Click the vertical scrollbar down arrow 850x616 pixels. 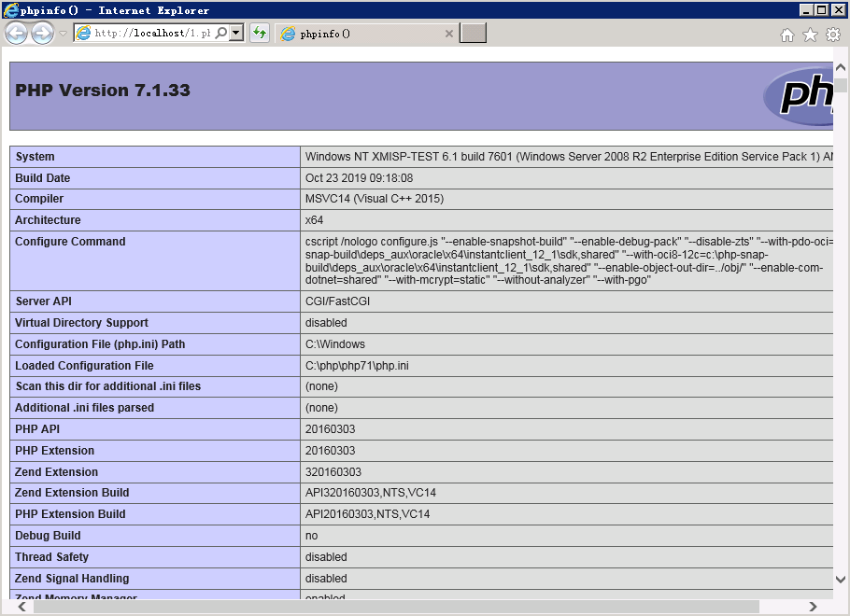841,580
